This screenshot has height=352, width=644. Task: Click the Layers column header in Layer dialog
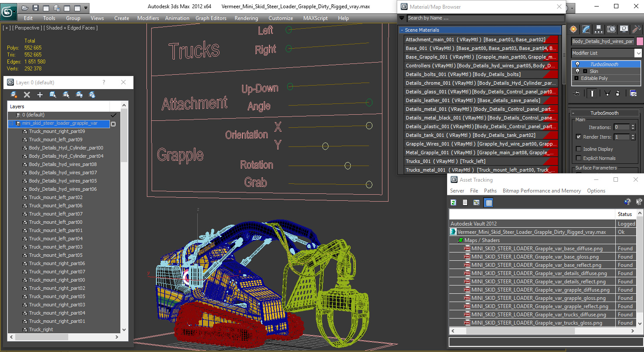59,106
